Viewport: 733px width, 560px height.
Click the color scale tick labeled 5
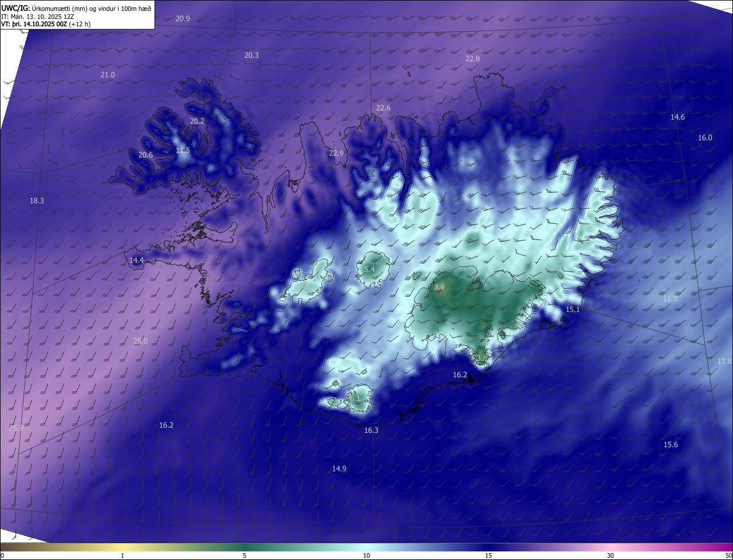[x=245, y=555]
